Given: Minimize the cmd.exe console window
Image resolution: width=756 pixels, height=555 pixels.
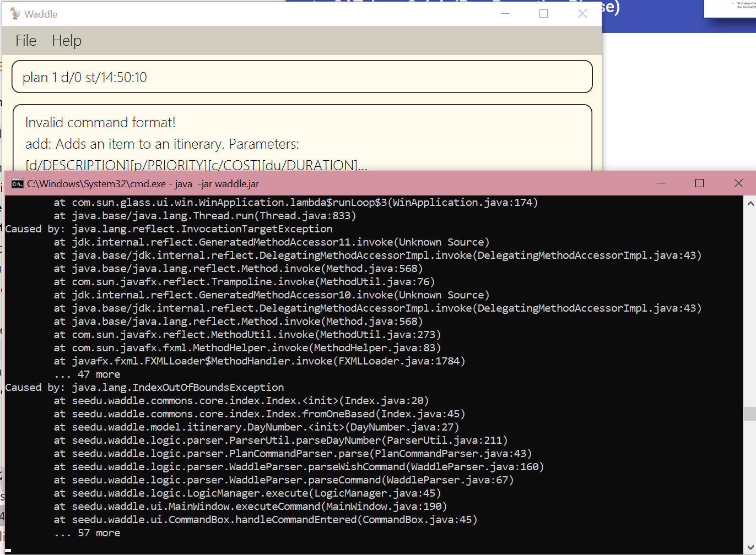Looking at the screenshot, I should point(662,183).
